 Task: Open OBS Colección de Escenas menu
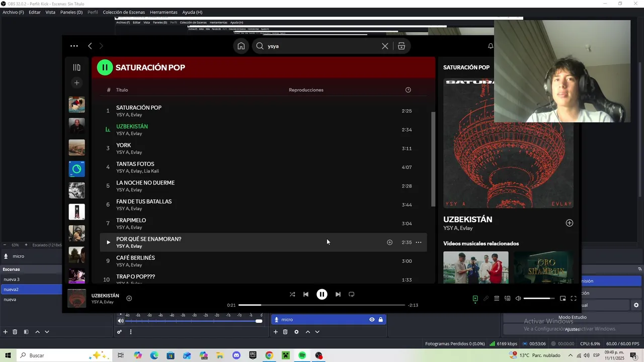[124, 12]
